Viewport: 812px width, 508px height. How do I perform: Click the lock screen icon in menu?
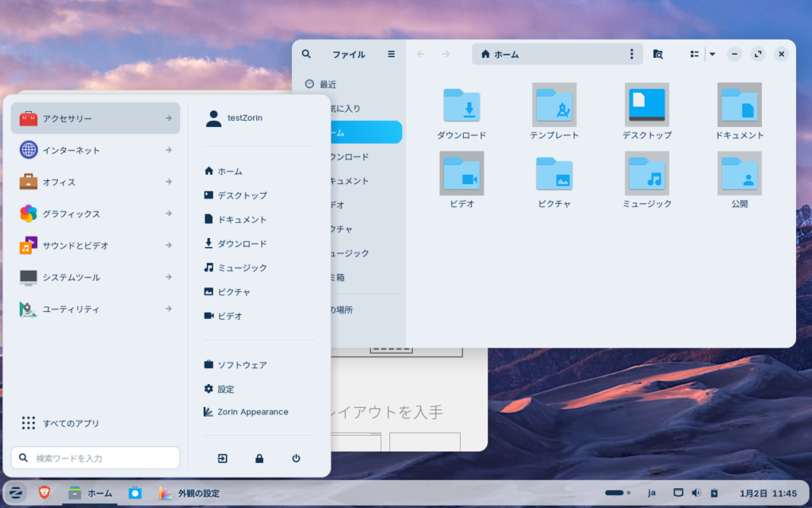point(259,458)
